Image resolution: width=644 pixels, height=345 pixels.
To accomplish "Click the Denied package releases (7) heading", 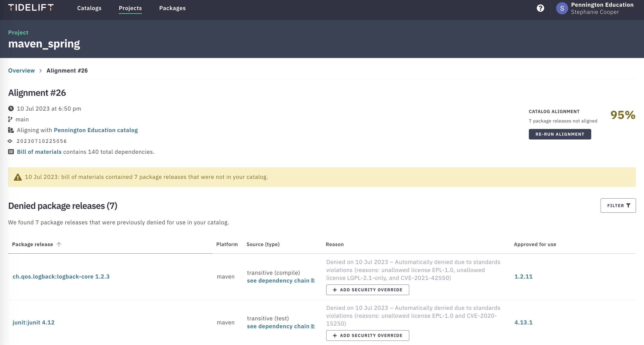I will click(63, 206).
